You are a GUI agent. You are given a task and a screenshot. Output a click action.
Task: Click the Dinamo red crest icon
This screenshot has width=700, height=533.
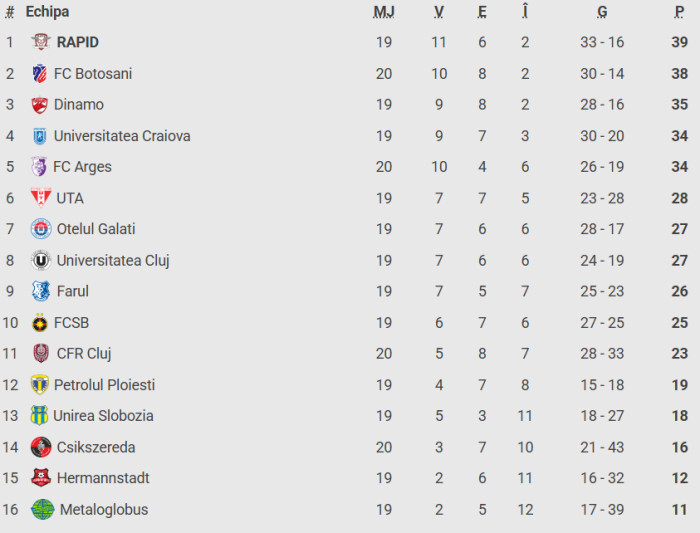39,104
